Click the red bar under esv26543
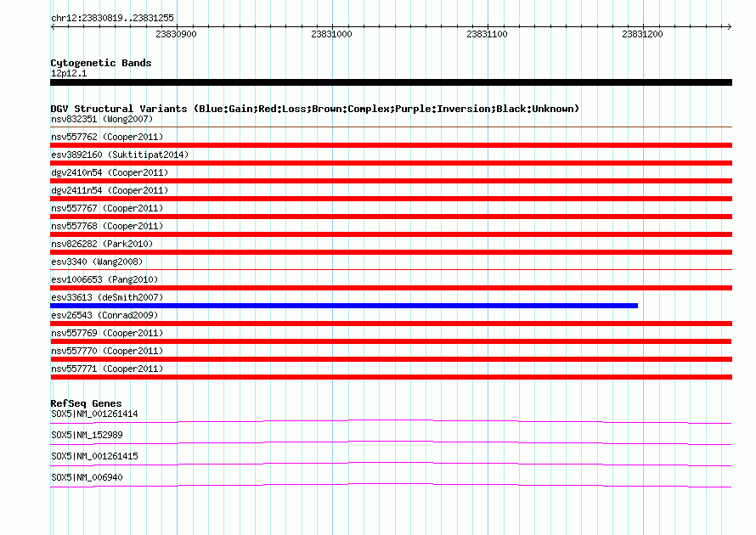756x535 pixels. click(391, 324)
